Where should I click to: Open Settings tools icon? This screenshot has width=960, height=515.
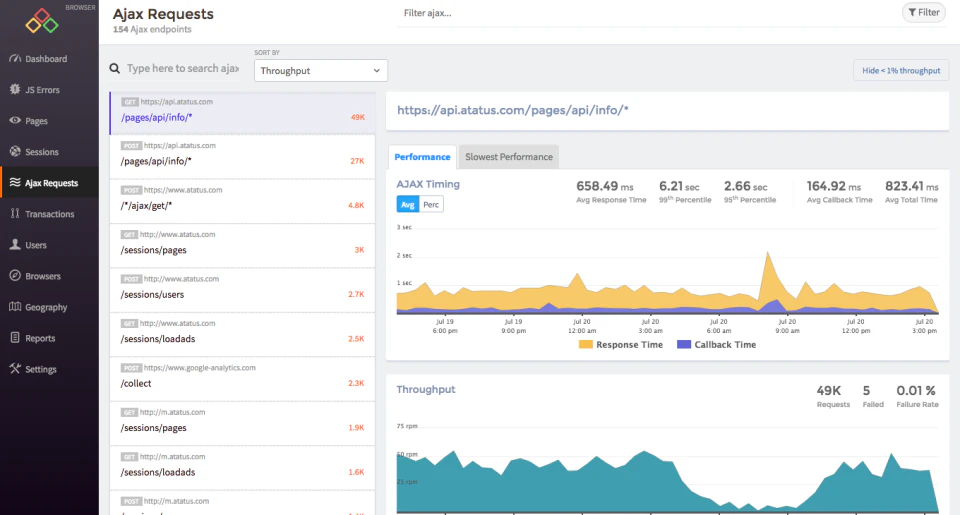(x=15, y=369)
